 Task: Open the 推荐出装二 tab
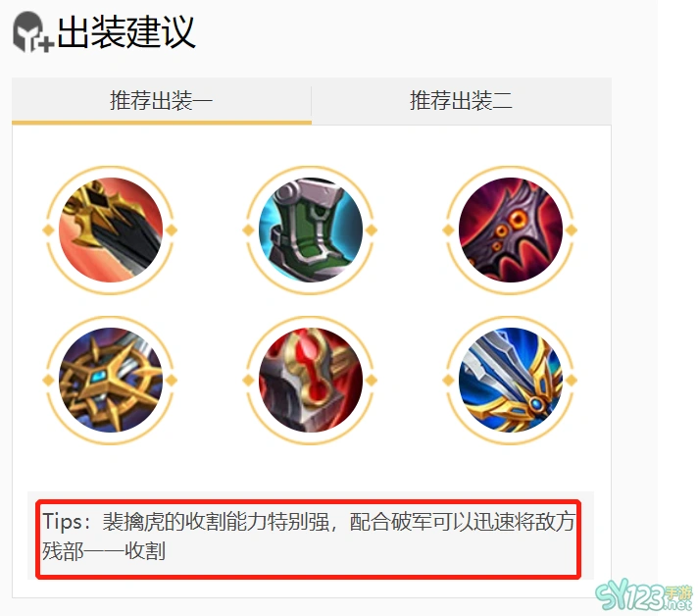coord(461,100)
